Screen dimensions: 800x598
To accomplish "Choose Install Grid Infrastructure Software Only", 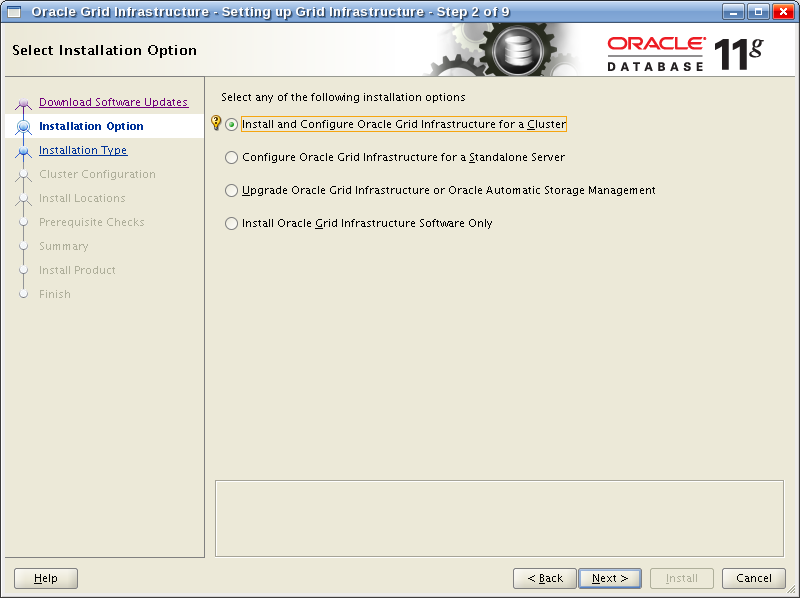I will point(359,223).
